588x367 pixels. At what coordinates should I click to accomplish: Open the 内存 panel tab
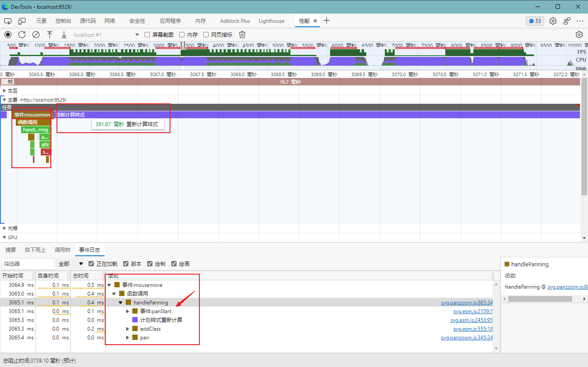(x=201, y=21)
